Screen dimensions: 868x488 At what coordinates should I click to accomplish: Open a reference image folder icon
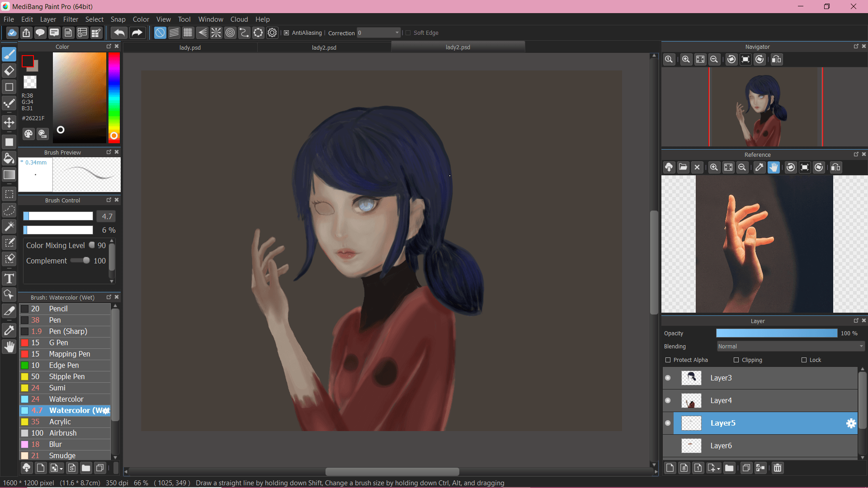pos(683,167)
